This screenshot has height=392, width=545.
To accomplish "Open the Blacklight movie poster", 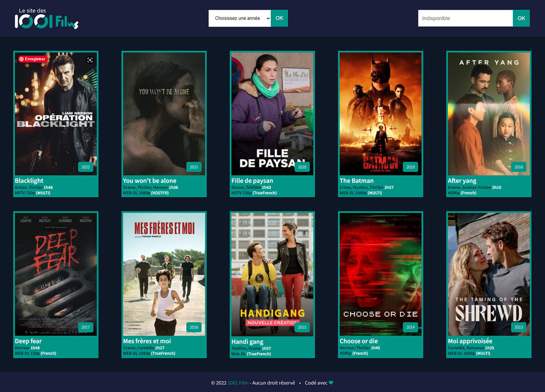I will tap(56, 114).
